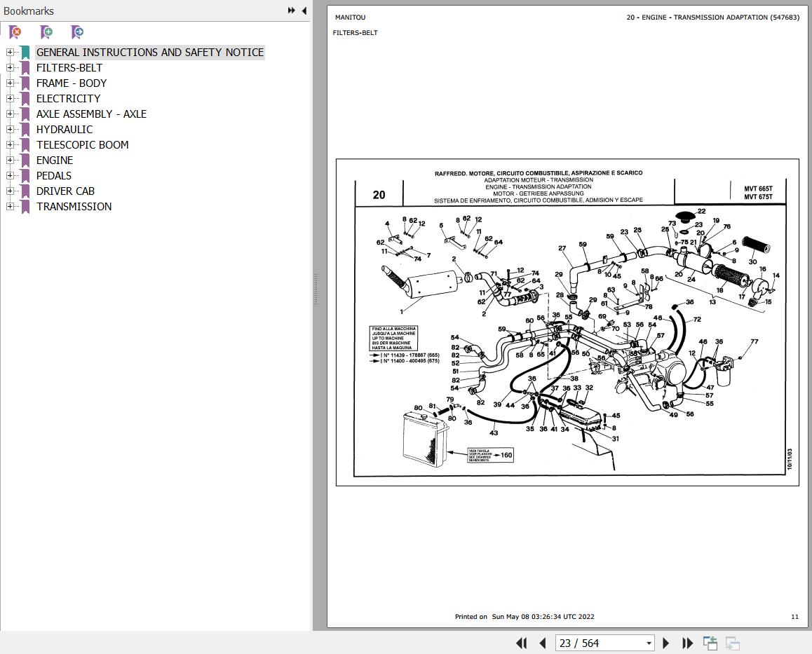Click the page number 11 footer
Screen dimensions: 812x654
[x=795, y=617]
